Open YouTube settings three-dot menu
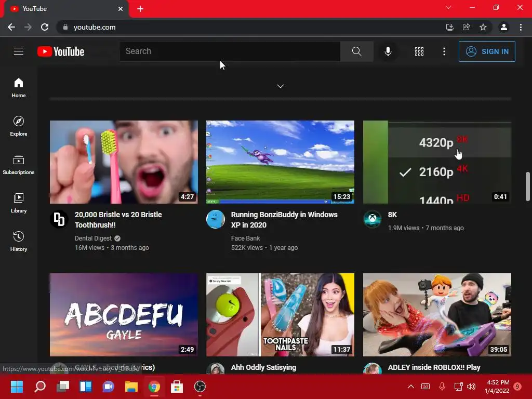 (x=444, y=51)
